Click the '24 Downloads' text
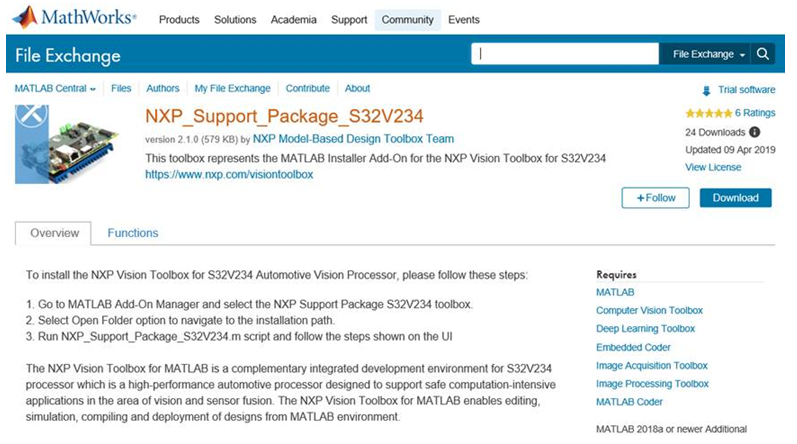This screenshot has width=797, height=444. click(x=715, y=133)
